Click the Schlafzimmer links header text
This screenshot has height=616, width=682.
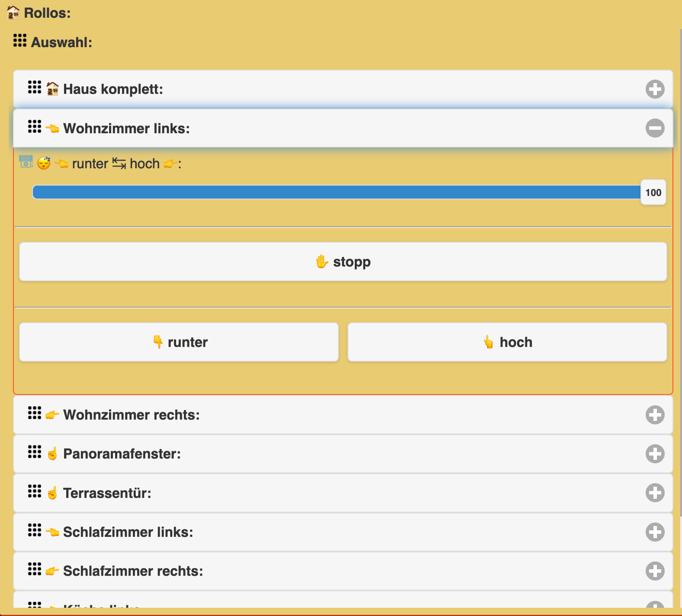coord(128,532)
